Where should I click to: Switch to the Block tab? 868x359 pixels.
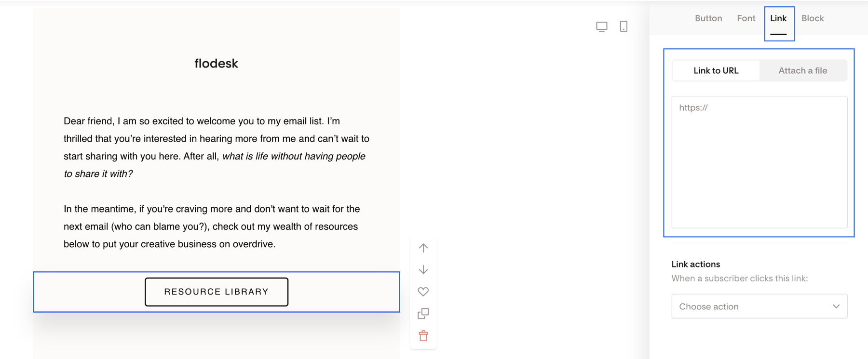click(813, 18)
